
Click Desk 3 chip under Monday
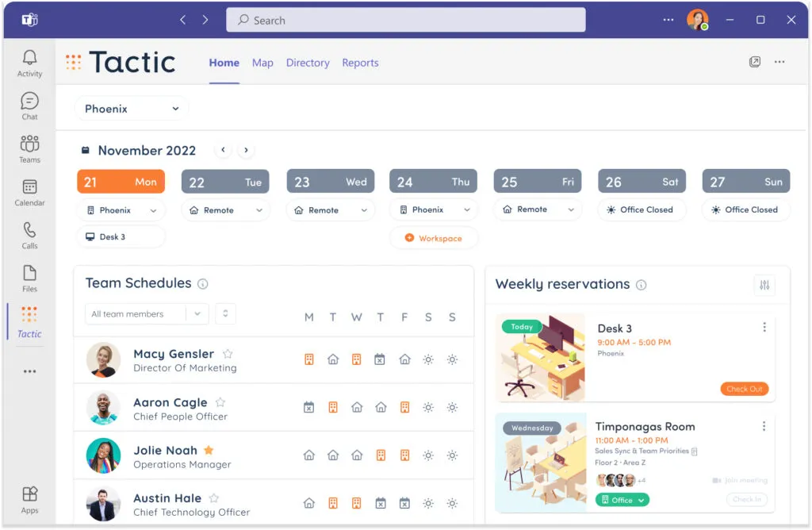[121, 236]
